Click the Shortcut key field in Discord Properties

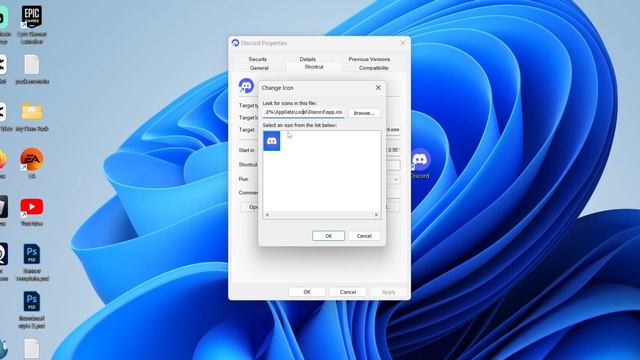(393, 165)
